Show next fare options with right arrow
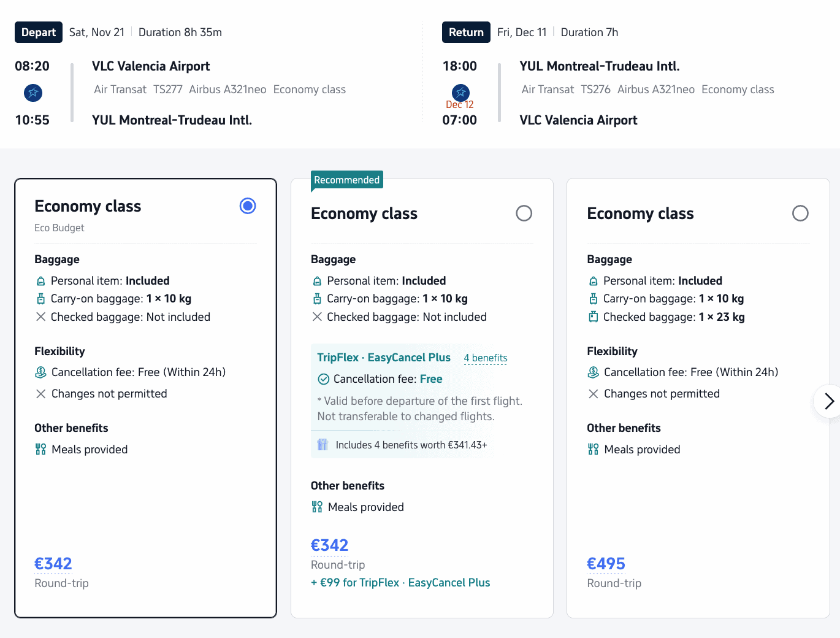This screenshot has height=638, width=840. (828, 401)
